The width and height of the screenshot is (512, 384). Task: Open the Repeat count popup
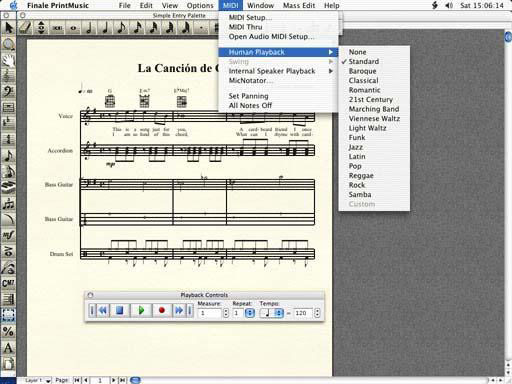click(x=250, y=313)
